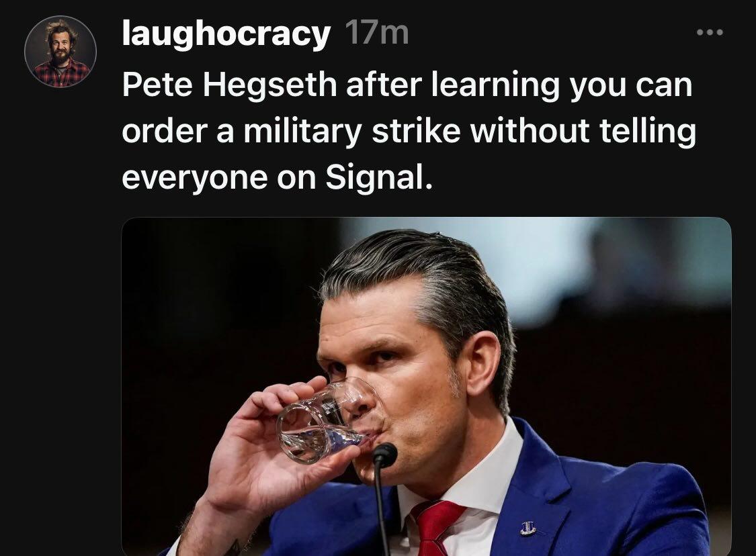
Task: Open the three-dot more options menu
Action: [710, 32]
